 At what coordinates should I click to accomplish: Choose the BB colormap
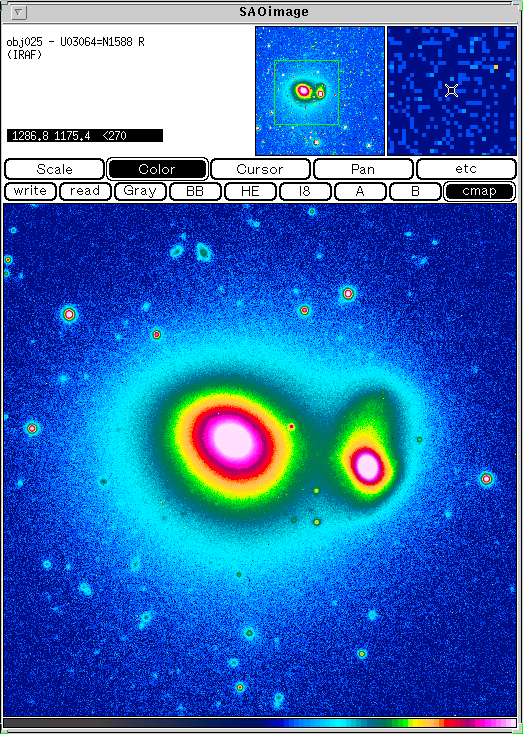pos(195,191)
